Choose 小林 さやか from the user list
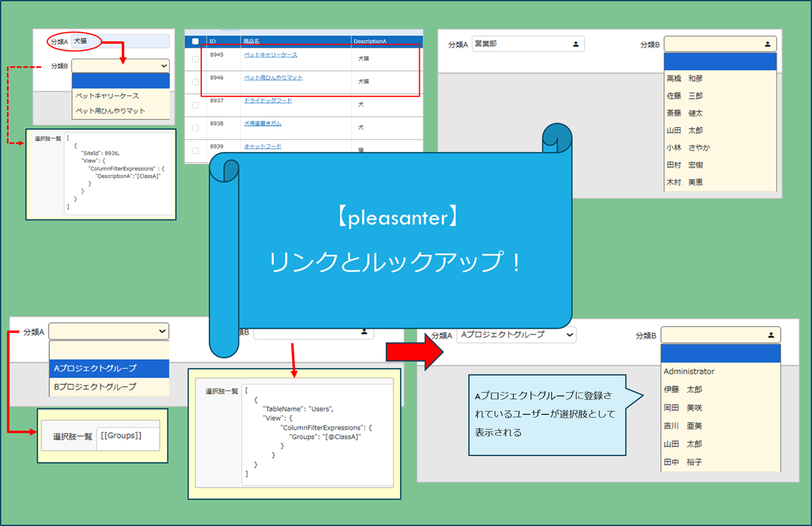This screenshot has width=812, height=526. tap(688, 148)
